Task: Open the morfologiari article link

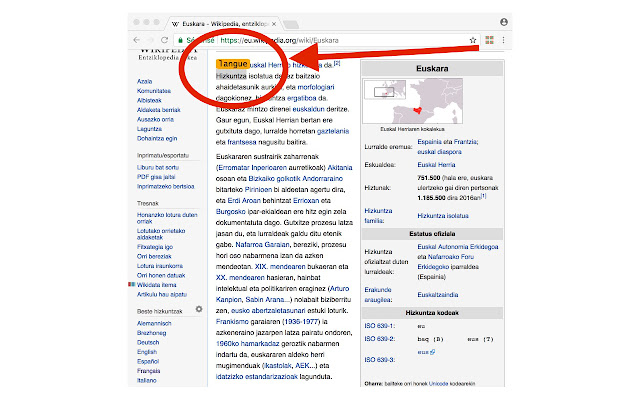Action: (316, 87)
